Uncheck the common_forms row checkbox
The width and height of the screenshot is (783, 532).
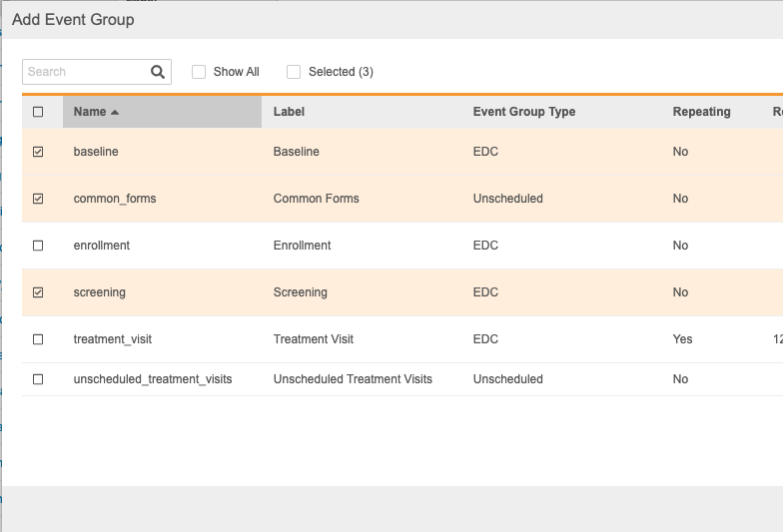[39, 199]
